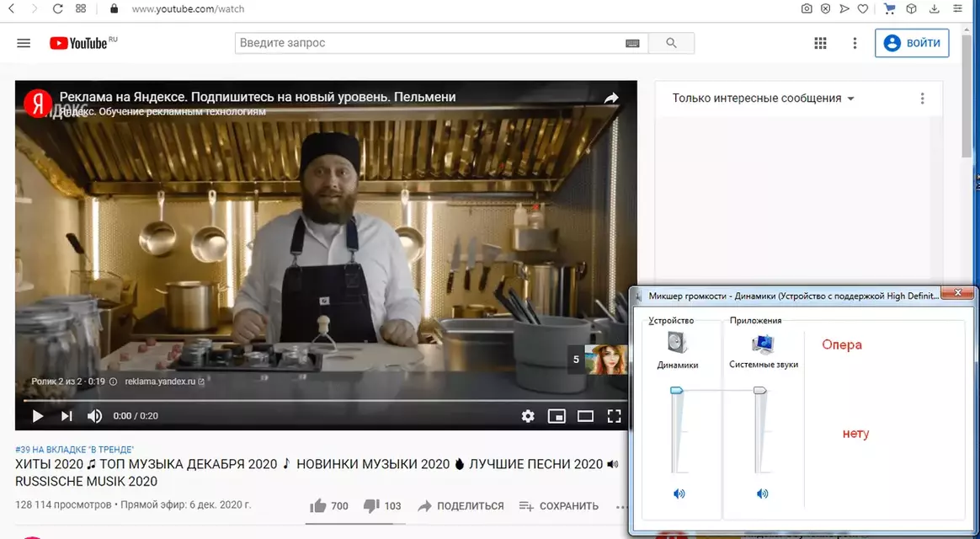The image size is (980, 539).
Task: Click the ВОЙТИ sign-in button
Action: [912, 43]
